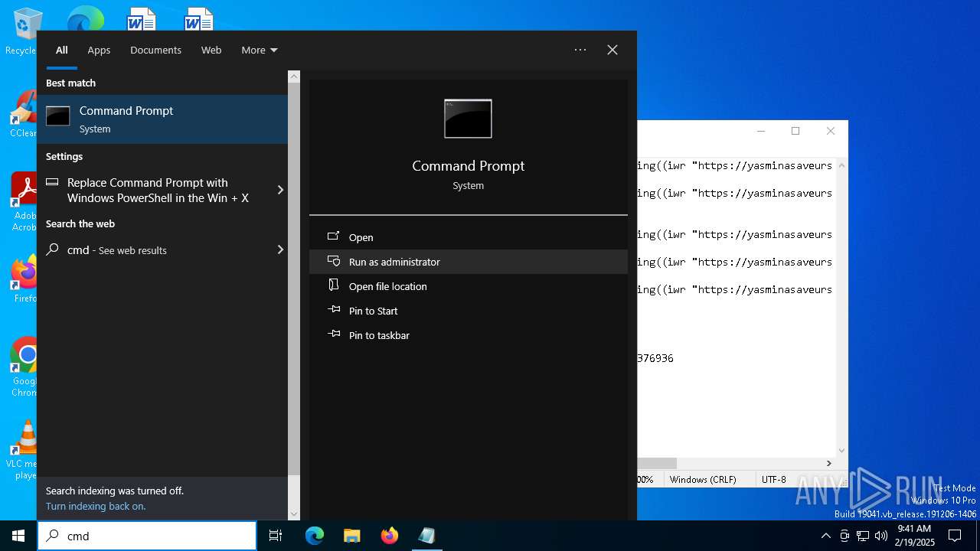
Task: Click Notepad's vertical scroll down arrow
Action: (x=842, y=451)
